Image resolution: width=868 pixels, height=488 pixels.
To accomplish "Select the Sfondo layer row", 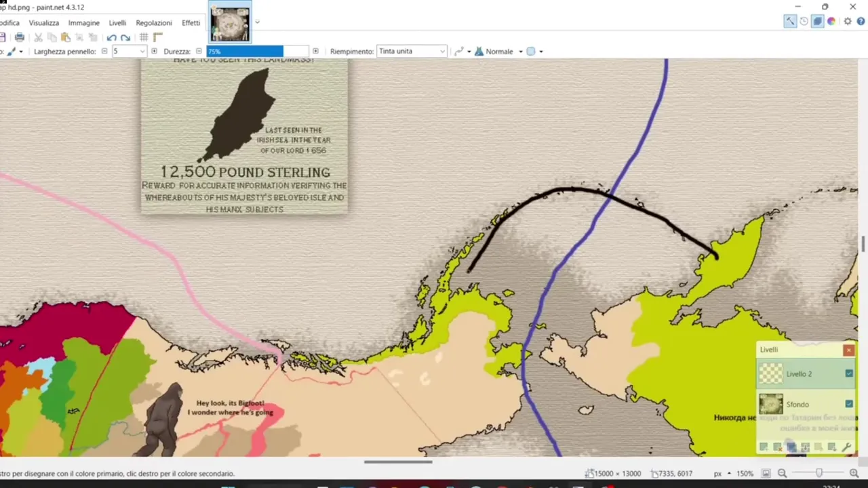I will pyautogui.click(x=806, y=404).
